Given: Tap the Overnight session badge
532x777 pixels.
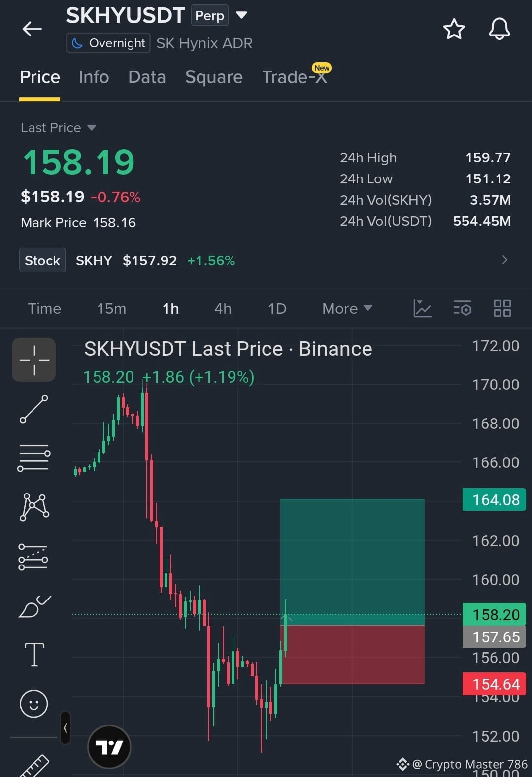Looking at the screenshot, I should point(108,43).
